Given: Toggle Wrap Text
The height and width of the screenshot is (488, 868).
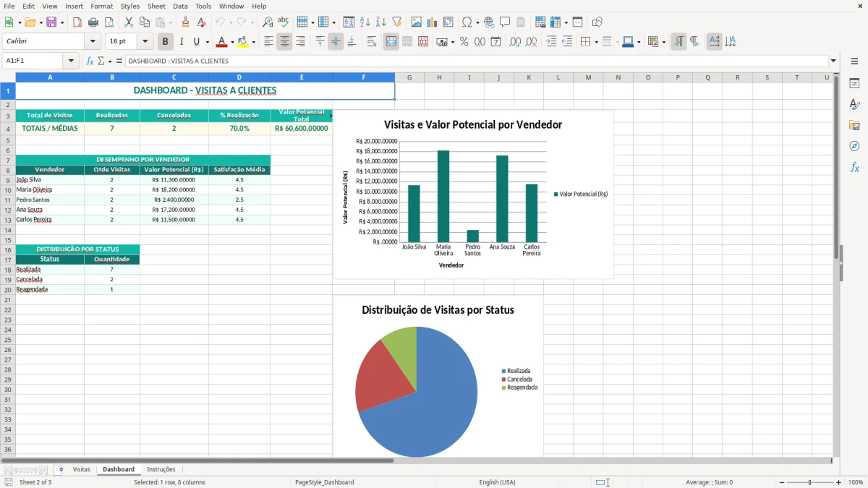Looking at the screenshot, I should click(372, 42).
